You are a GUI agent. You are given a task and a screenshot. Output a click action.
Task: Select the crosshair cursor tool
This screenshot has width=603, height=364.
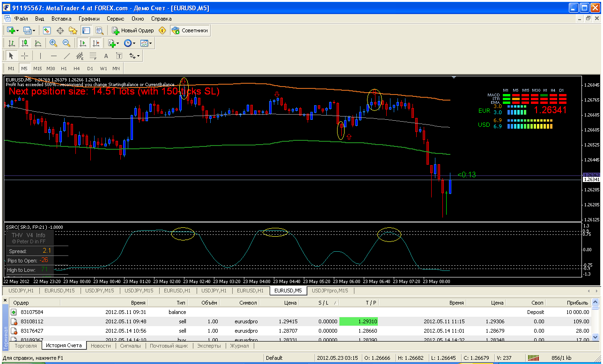click(x=25, y=56)
